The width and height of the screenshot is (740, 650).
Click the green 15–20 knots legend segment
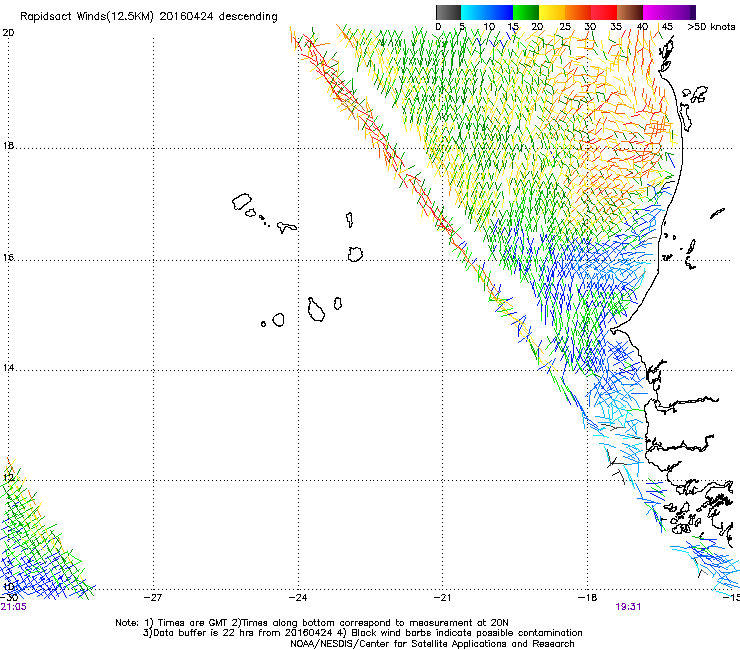tap(526, 12)
